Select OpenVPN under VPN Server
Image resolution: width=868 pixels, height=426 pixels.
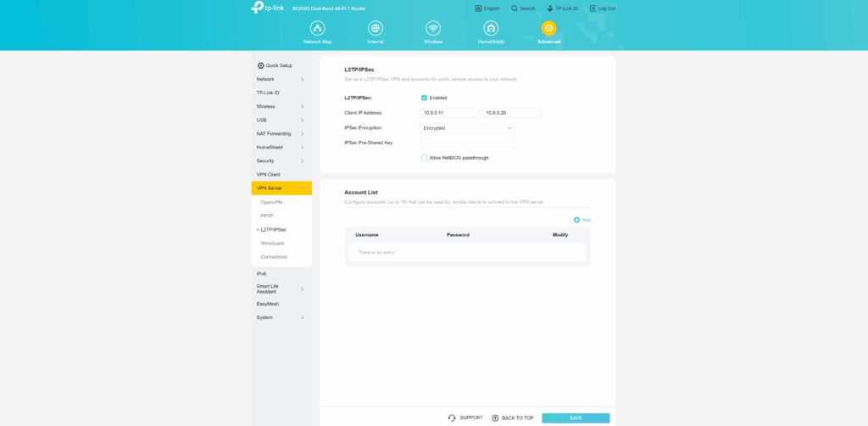coord(271,202)
